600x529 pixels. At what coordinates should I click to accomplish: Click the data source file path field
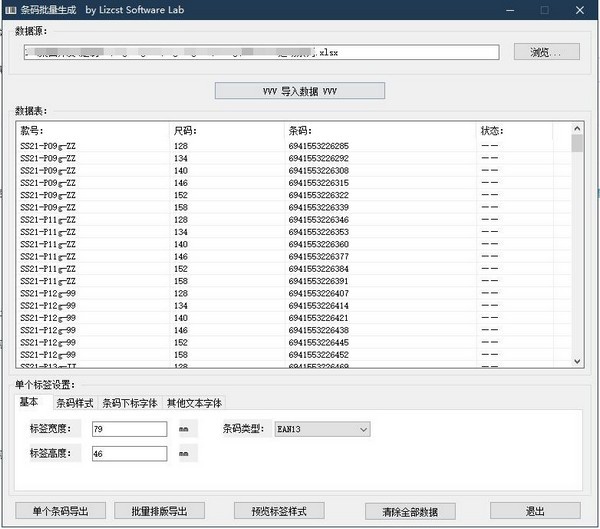[260, 52]
